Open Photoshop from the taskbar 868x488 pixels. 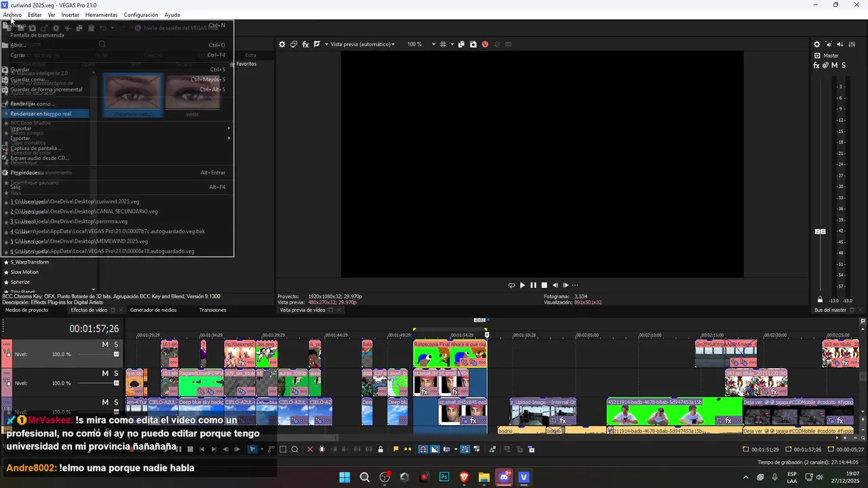(444, 477)
